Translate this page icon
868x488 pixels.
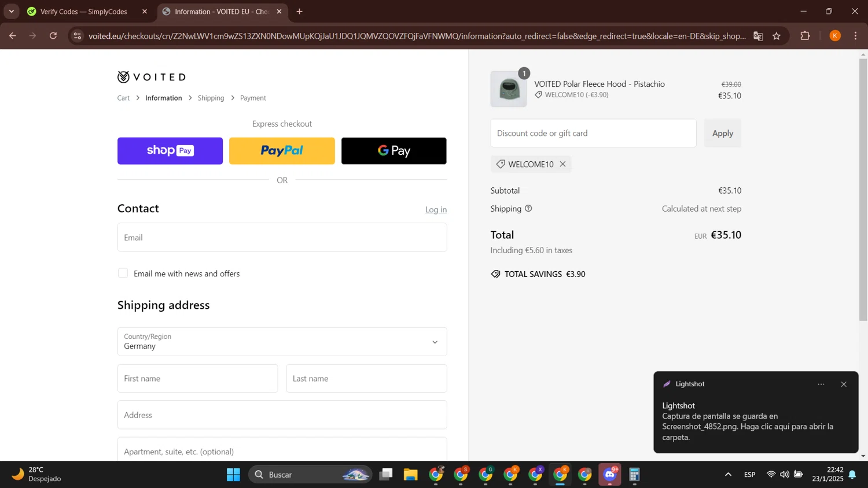(x=758, y=36)
